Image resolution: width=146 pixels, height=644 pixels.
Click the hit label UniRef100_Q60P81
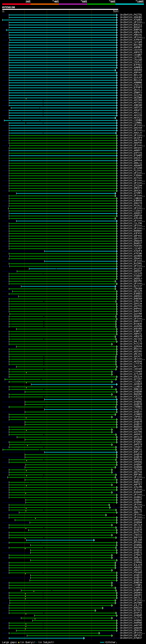(x=131, y=419)
